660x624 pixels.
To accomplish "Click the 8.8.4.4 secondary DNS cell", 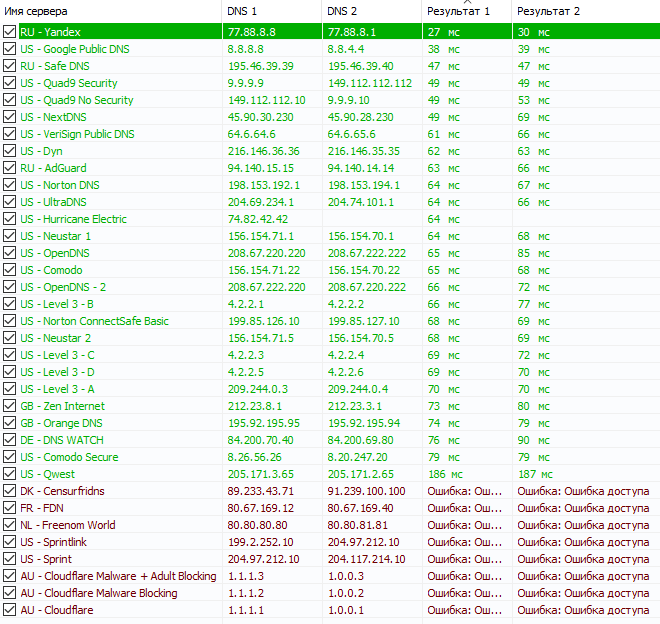I will click(x=347, y=49).
